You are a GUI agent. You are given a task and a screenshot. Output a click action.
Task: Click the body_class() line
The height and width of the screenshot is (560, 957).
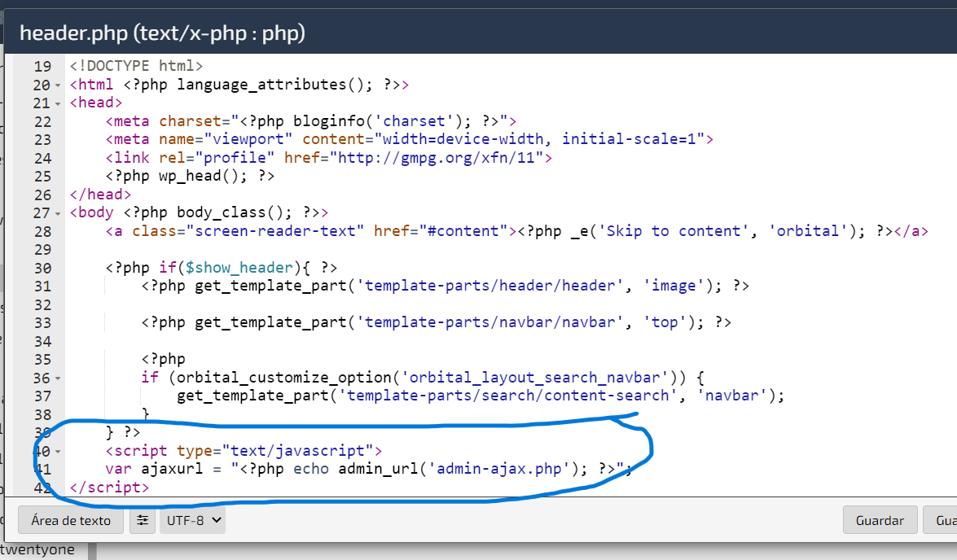click(199, 212)
